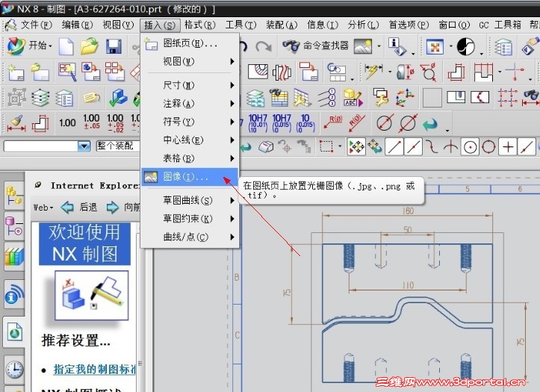Save the part with floppy disk icon
540x392 pixels.
(x=114, y=46)
